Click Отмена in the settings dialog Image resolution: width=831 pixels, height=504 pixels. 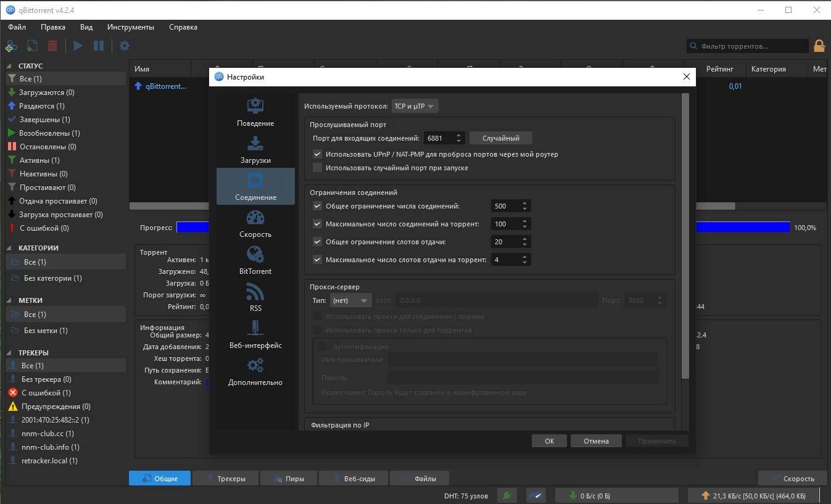(596, 441)
